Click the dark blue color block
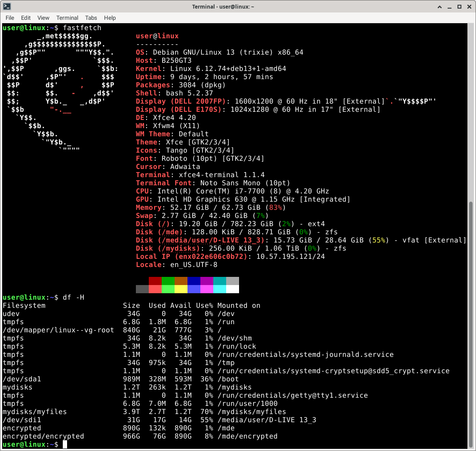 [194, 281]
